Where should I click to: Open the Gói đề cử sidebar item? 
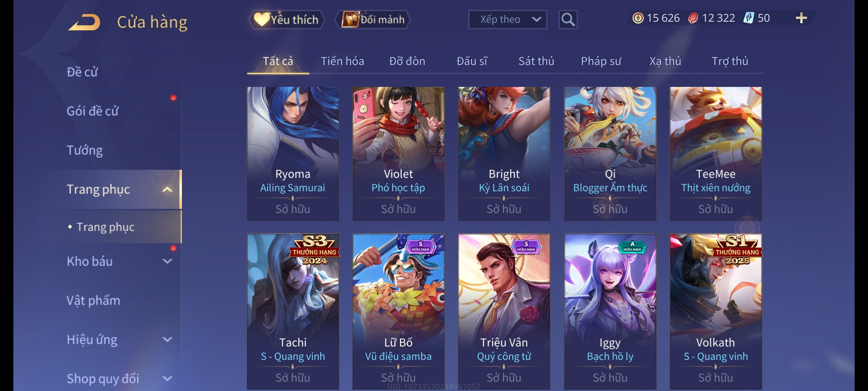click(93, 111)
